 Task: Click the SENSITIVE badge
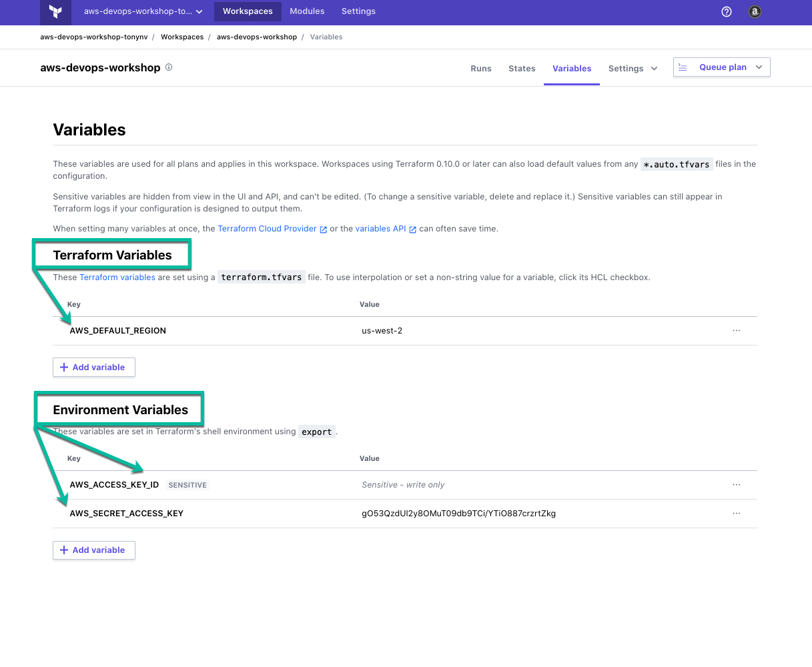(187, 485)
